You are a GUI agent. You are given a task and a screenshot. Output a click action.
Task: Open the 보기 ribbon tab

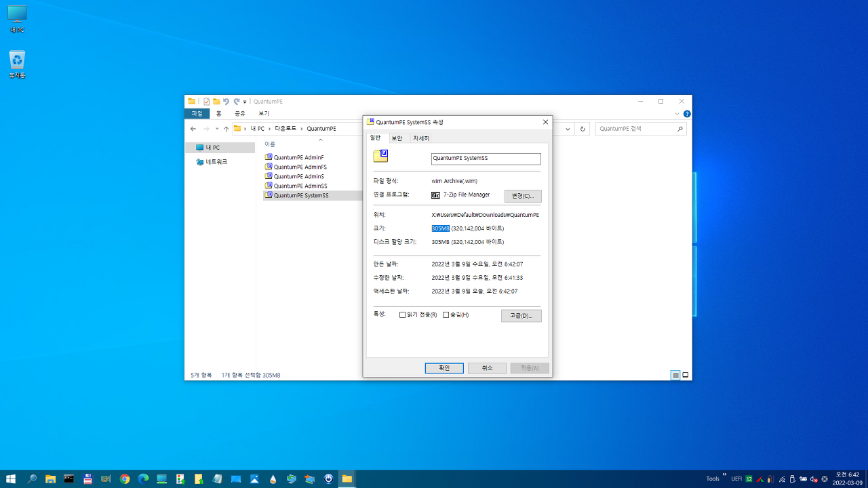(x=264, y=114)
